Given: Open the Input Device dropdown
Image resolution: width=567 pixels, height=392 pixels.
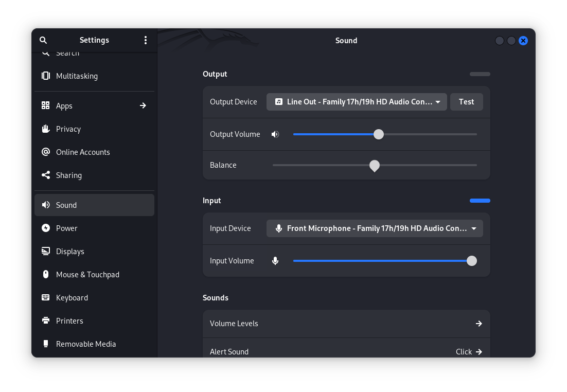Looking at the screenshot, I should (375, 228).
